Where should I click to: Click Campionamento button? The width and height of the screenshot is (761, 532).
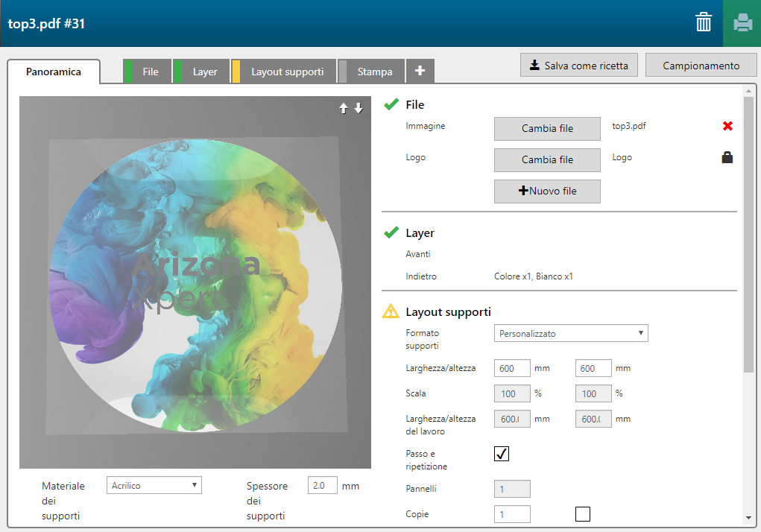[701, 65]
